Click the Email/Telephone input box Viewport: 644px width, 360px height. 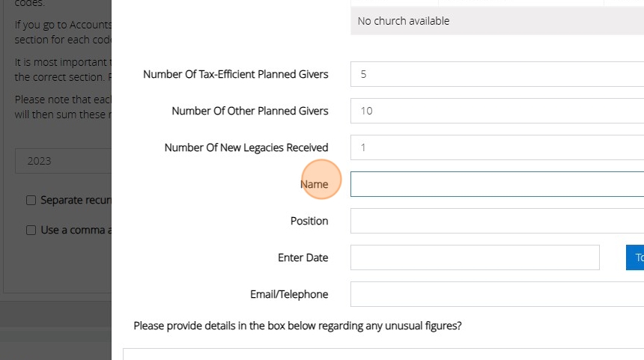pos(496,294)
